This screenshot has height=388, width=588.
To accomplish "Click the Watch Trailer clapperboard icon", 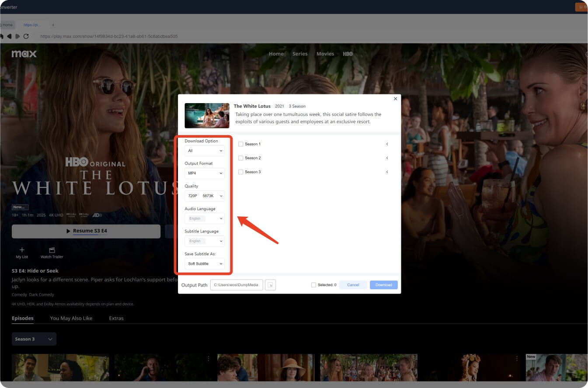I will pyautogui.click(x=52, y=250).
